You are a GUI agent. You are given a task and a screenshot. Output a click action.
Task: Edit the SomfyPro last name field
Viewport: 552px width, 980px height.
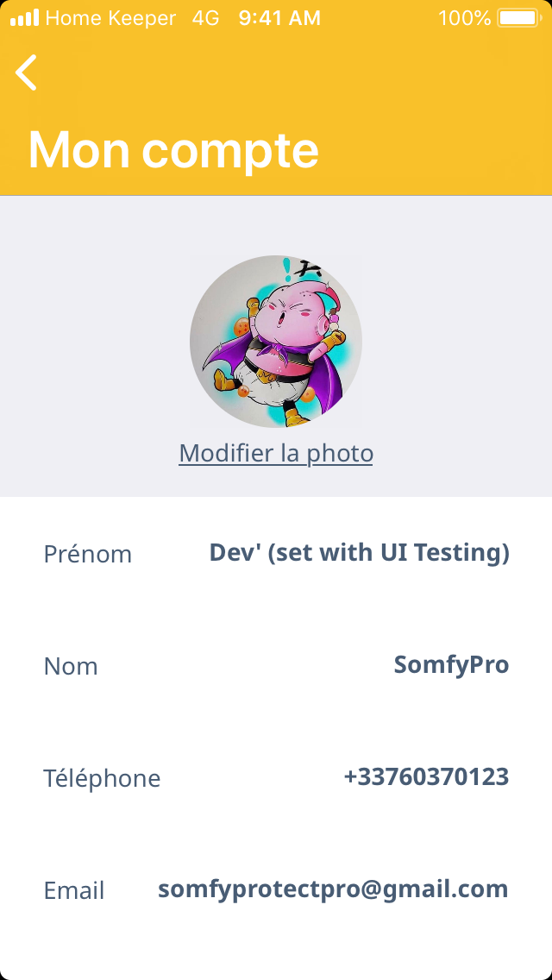451,665
